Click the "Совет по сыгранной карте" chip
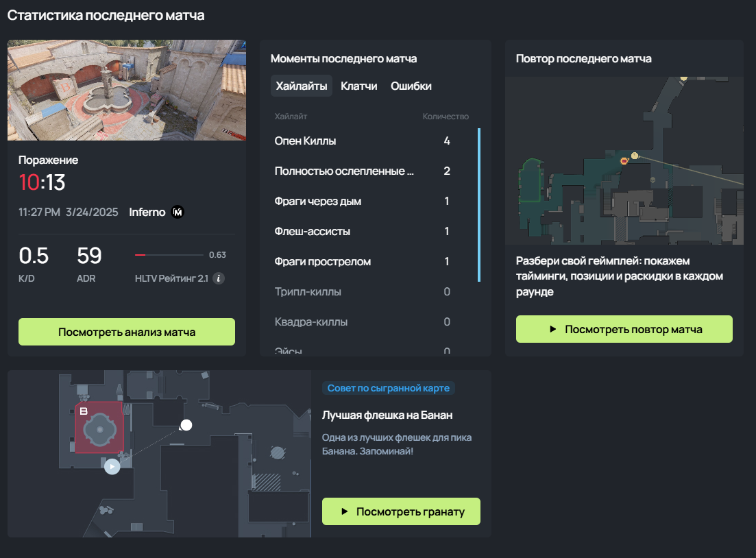Image resolution: width=756 pixels, height=558 pixels. pos(389,387)
